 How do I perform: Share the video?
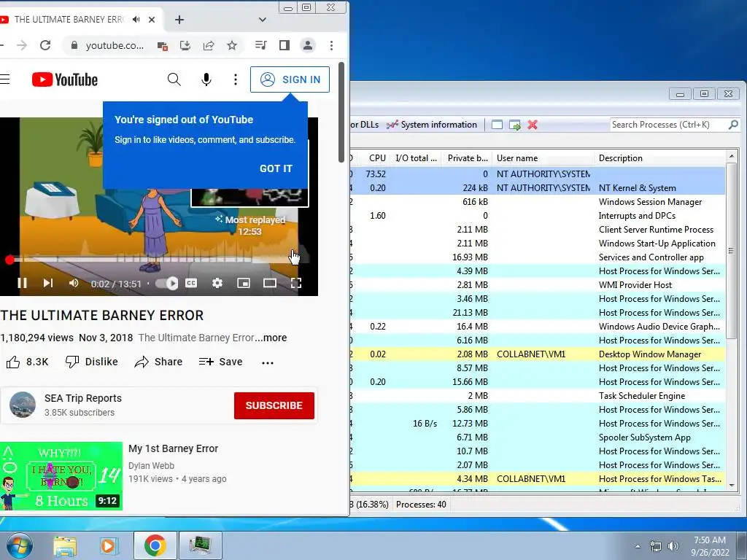[158, 362]
